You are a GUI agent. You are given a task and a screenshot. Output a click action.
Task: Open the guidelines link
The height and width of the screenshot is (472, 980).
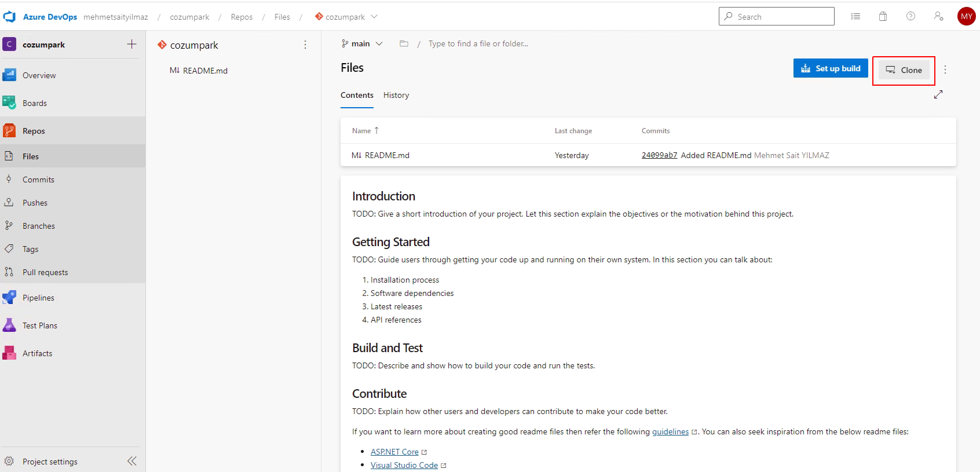(x=671, y=431)
